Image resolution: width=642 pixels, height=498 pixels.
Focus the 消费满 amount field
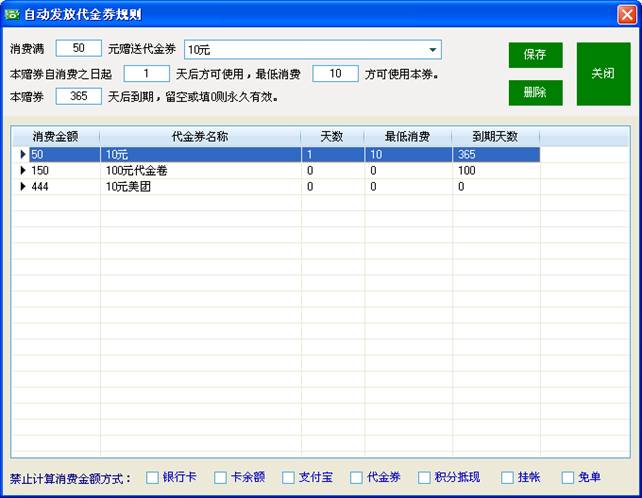[x=78, y=49]
